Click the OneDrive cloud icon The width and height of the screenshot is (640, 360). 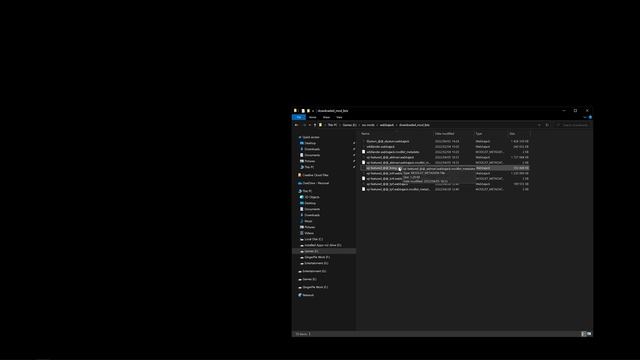click(300, 183)
